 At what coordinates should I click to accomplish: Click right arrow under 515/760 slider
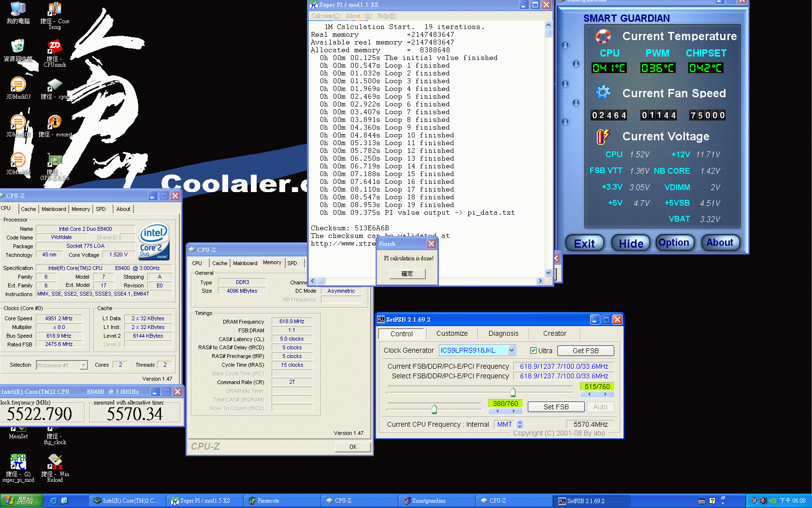(x=605, y=394)
